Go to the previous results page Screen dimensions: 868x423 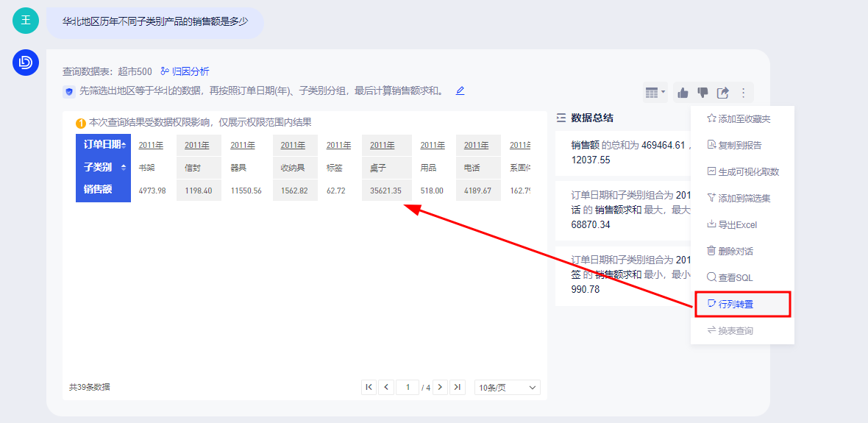pos(386,387)
